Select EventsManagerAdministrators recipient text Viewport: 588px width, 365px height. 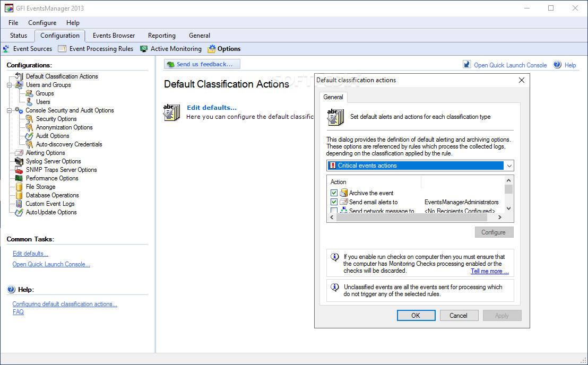461,202
